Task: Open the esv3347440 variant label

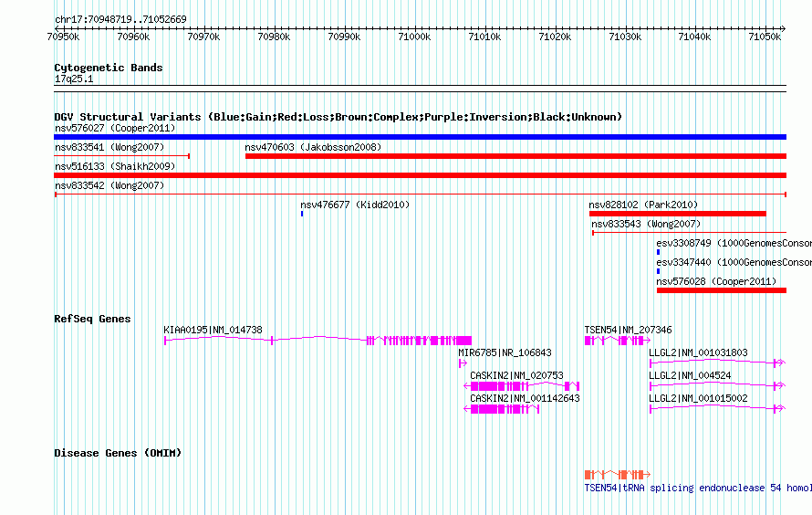Action: (x=734, y=262)
